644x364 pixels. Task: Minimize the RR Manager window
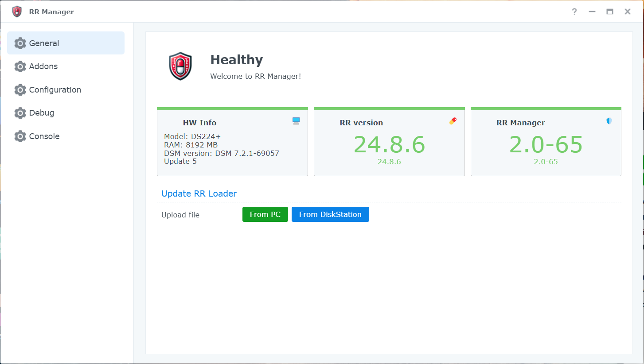(x=592, y=12)
